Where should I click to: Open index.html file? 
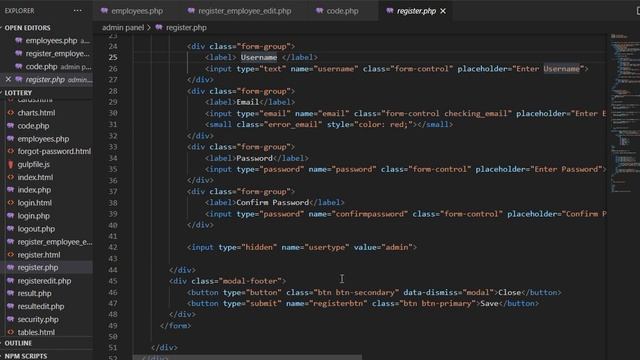(x=35, y=177)
